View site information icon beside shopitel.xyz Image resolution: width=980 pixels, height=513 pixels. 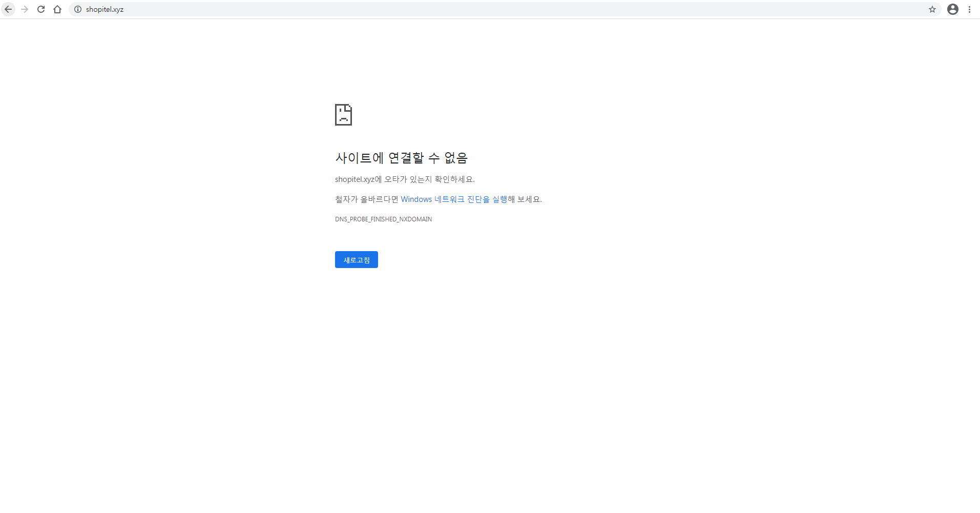(78, 9)
